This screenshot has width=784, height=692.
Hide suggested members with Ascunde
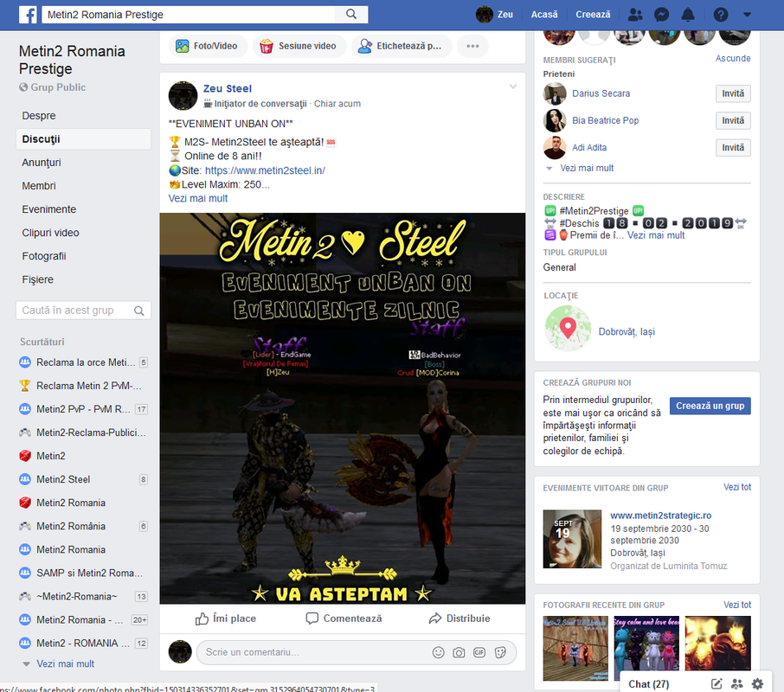[x=733, y=59]
